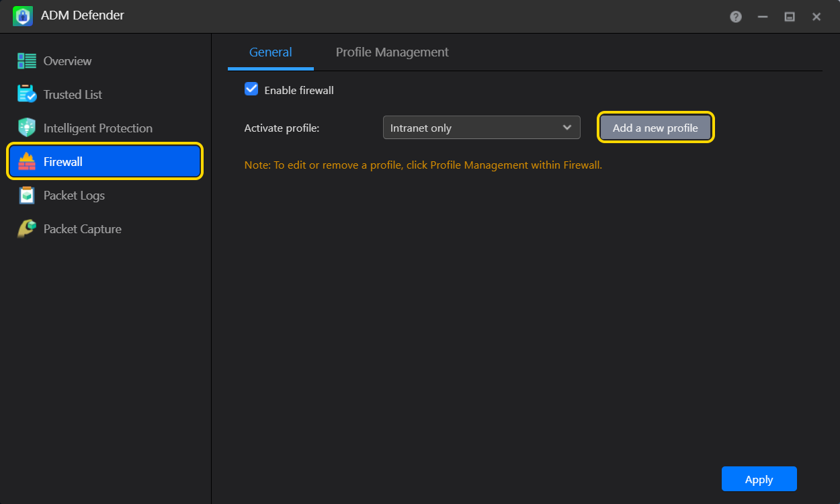Click the Intelligent Protection shield icon

[27, 128]
